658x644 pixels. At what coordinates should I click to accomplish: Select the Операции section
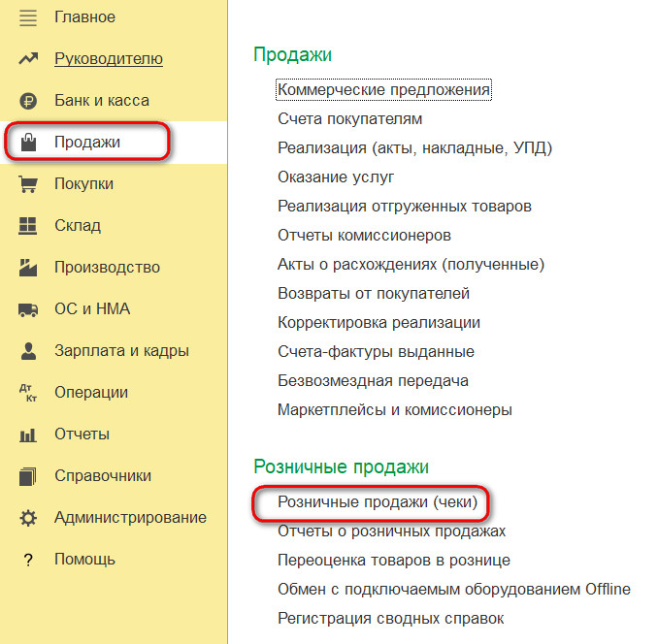(x=91, y=393)
